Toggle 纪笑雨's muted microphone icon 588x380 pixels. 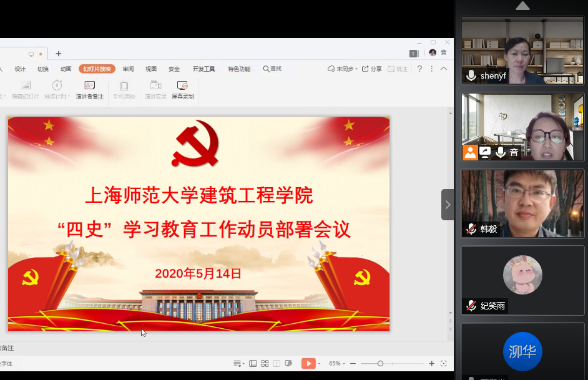[x=471, y=306]
